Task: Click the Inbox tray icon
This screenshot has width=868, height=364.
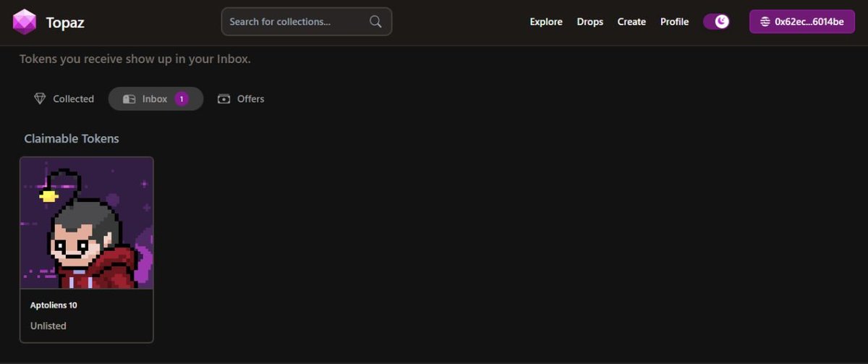Action: 129,99
